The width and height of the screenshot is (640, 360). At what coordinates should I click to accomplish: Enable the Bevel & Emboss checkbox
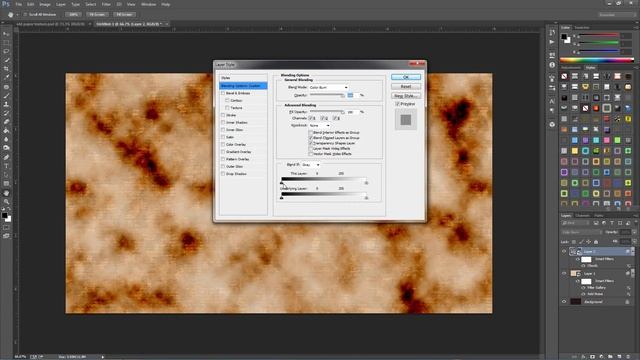point(223,93)
